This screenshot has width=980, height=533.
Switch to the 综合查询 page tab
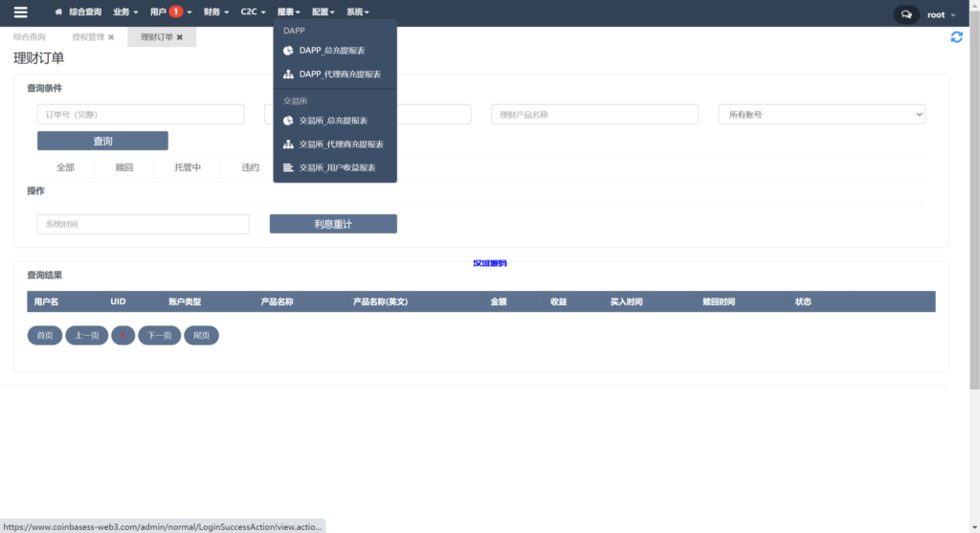coord(30,37)
